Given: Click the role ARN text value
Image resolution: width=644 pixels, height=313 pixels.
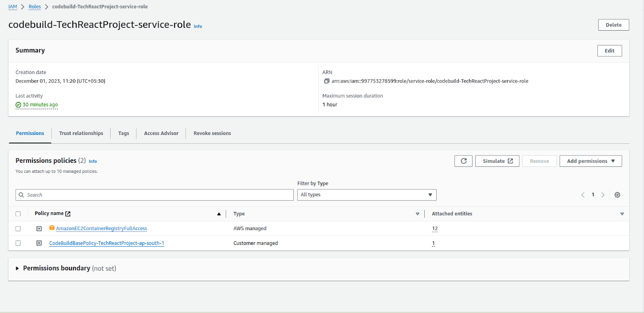Looking at the screenshot, I should tap(430, 81).
